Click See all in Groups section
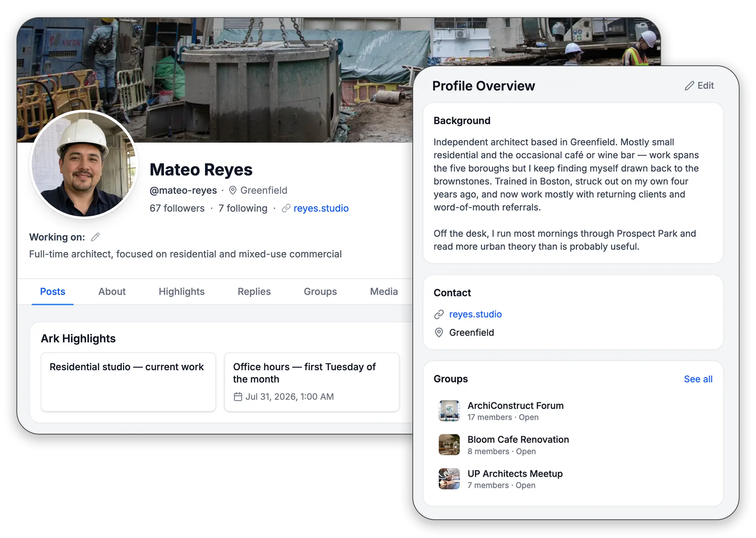This screenshot has height=538, width=756. point(698,379)
